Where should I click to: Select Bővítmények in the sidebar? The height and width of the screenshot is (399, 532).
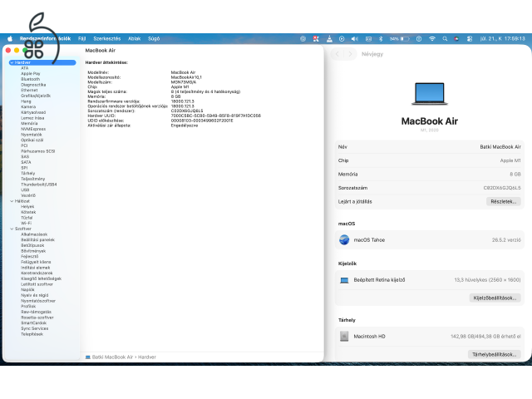click(33, 251)
